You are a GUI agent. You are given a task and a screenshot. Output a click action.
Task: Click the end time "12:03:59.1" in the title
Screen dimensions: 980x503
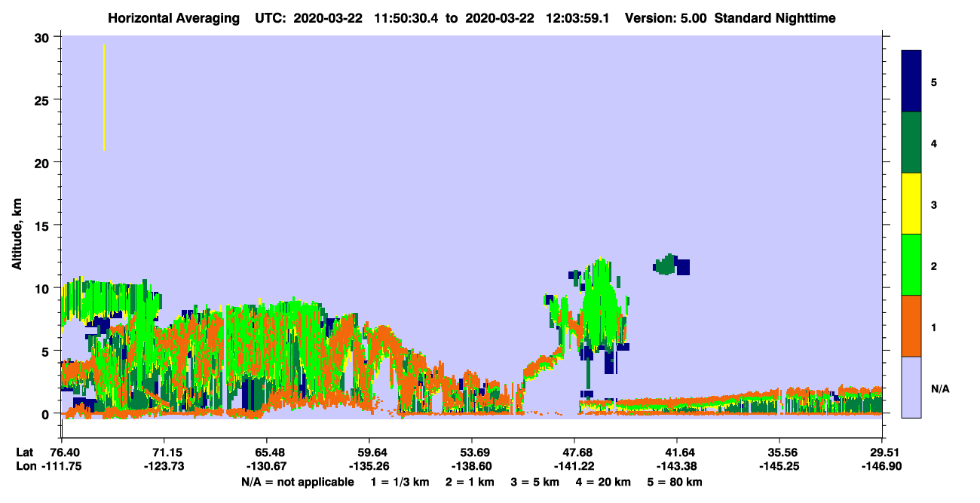[577, 18]
